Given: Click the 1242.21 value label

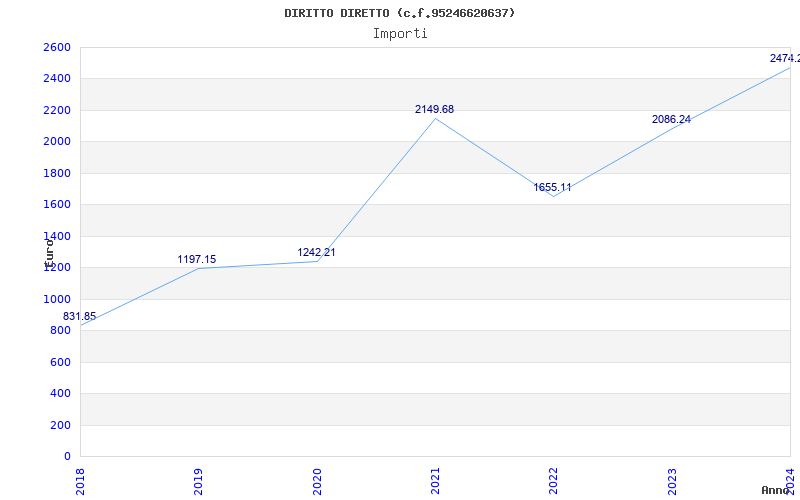Looking at the screenshot, I should click(316, 252).
